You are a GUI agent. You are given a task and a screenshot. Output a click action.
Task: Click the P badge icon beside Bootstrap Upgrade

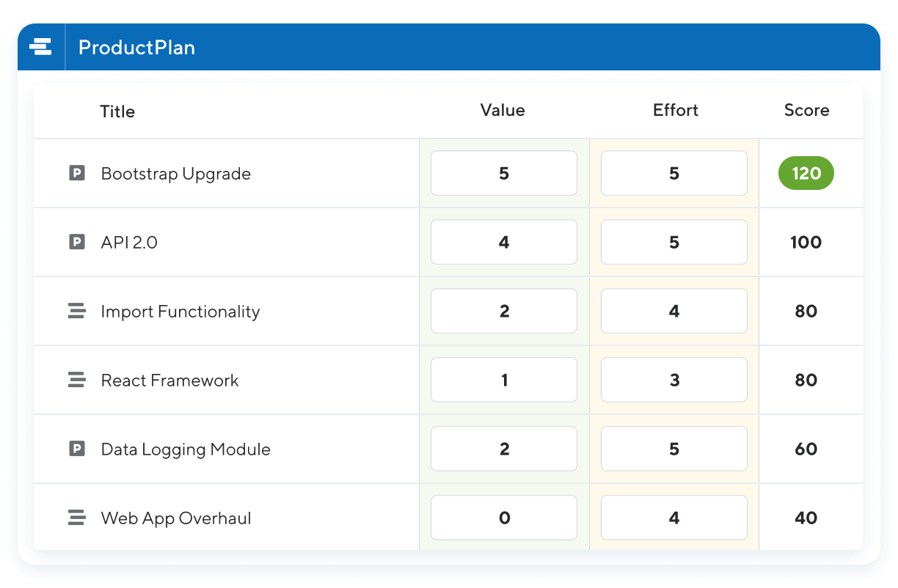click(77, 173)
